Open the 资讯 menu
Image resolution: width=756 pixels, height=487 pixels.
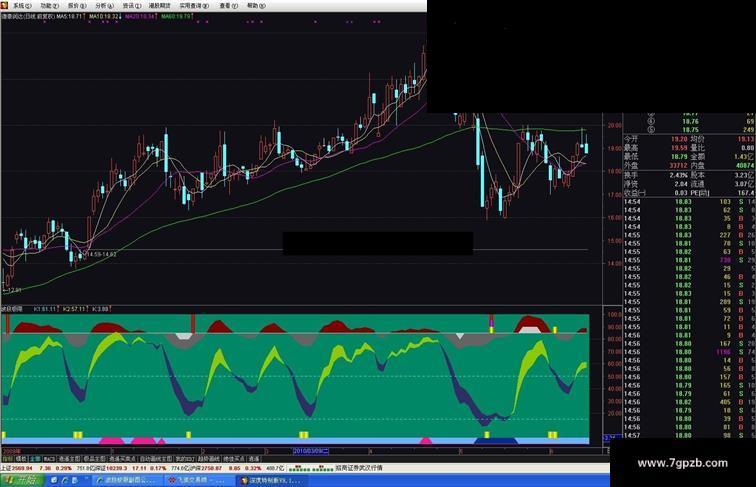(132, 6)
